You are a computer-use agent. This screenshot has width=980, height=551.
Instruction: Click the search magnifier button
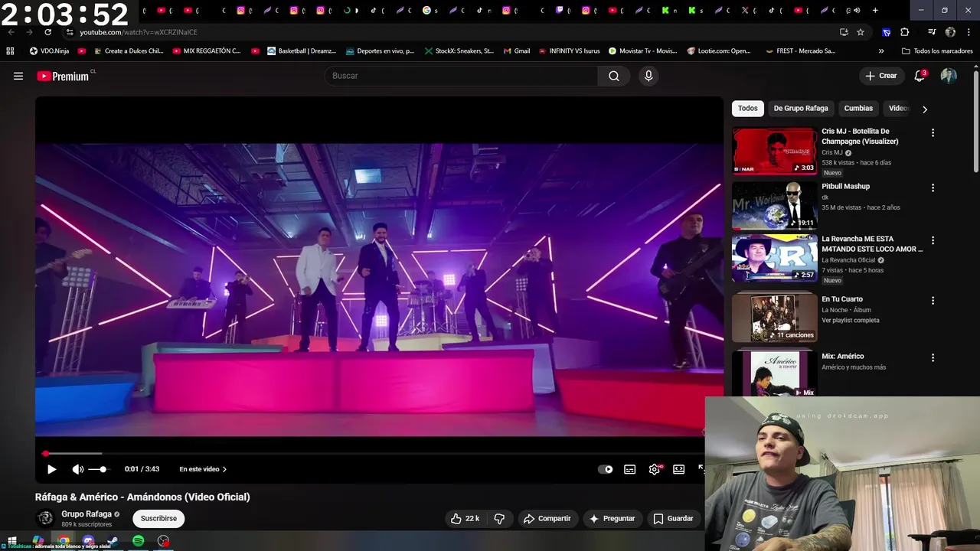pos(614,76)
